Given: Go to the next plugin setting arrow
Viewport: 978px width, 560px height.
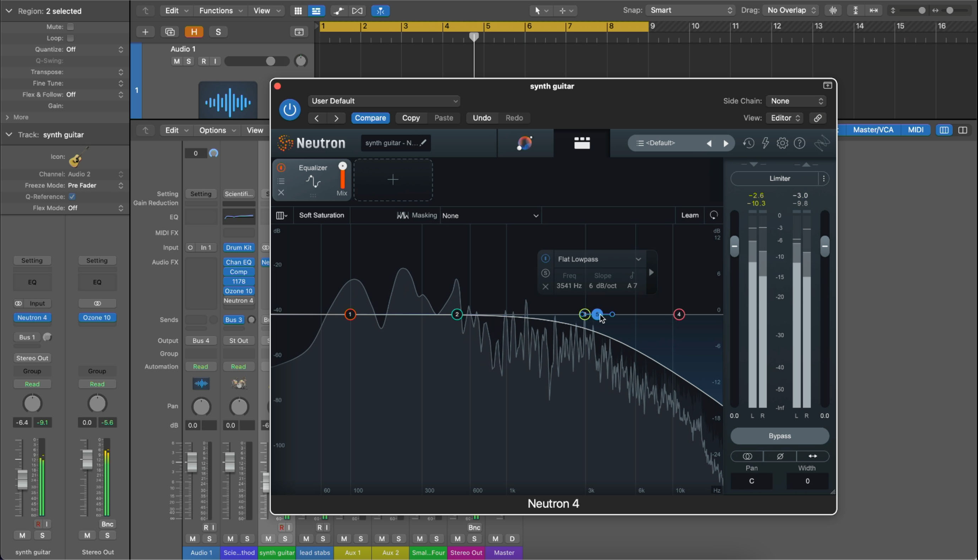Looking at the screenshot, I should click(x=336, y=118).
